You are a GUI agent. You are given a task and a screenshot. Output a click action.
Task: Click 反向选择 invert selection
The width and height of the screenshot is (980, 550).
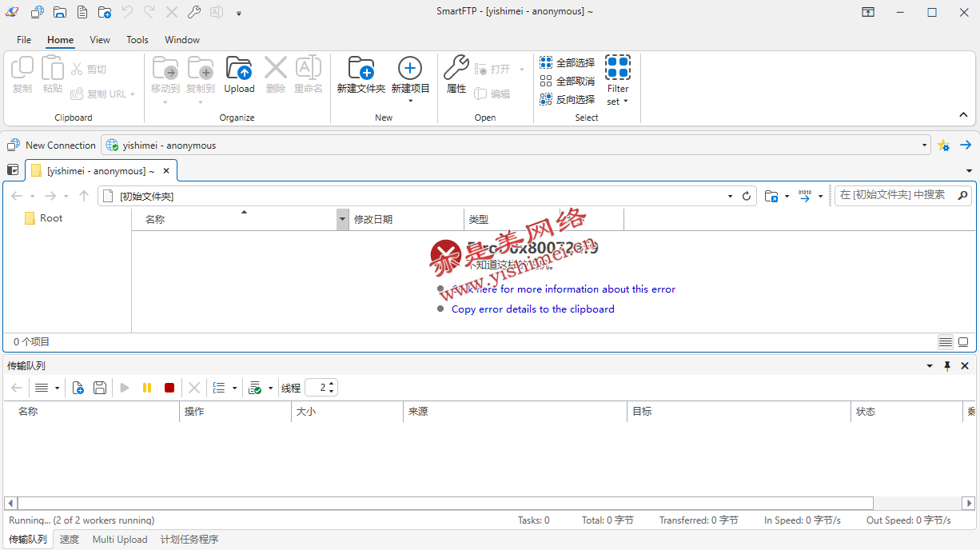coord(568,99)
